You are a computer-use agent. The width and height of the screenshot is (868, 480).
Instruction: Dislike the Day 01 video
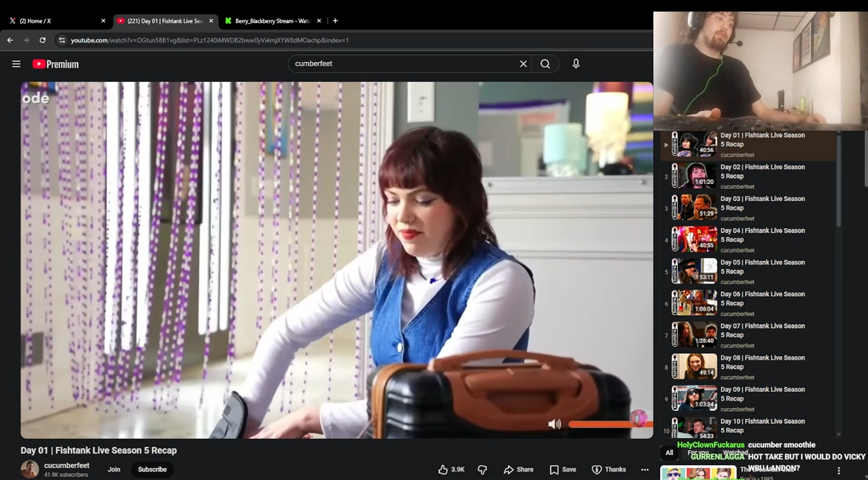click(x=482, y=470)
